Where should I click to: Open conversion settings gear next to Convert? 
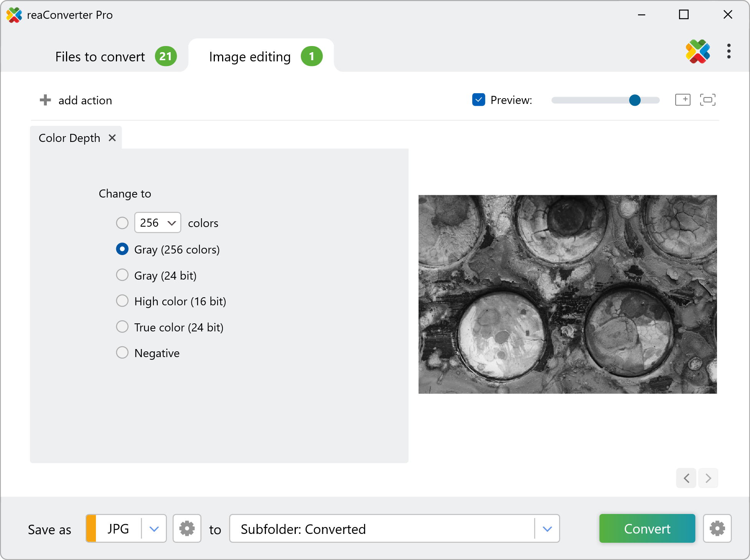[717, 529]
